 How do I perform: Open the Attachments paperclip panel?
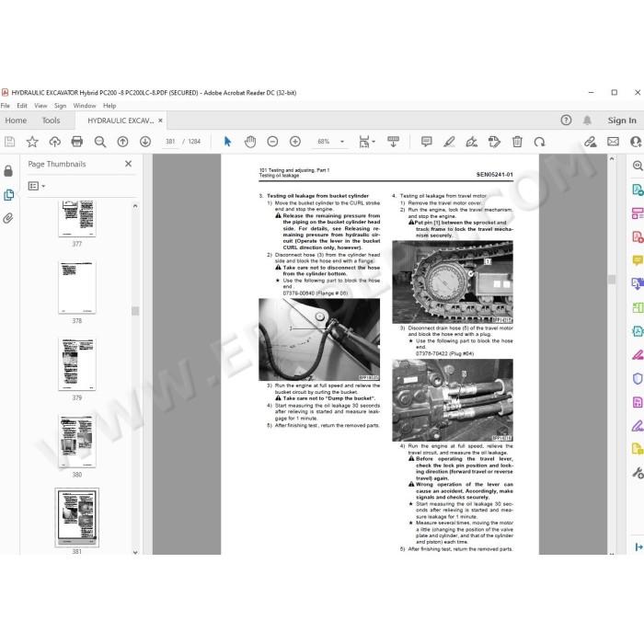(8, 218)
